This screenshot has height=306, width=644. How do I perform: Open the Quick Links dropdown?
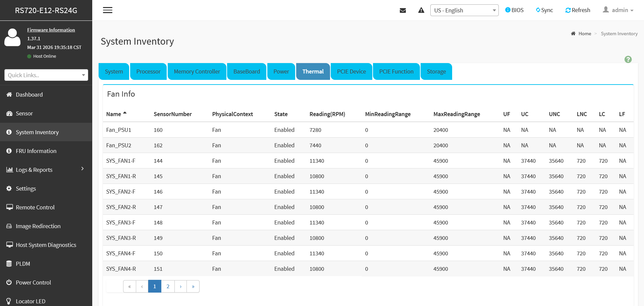coord(46,75)
